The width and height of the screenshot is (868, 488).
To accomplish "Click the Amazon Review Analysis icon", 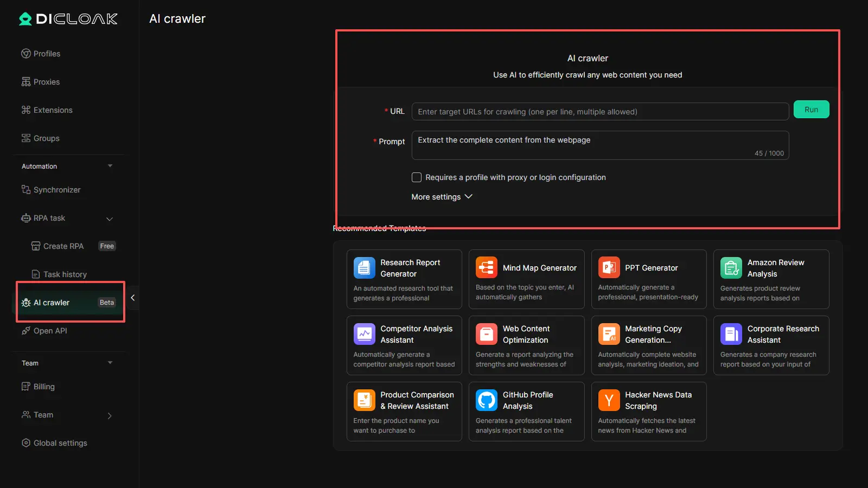I will click(731, 268).
